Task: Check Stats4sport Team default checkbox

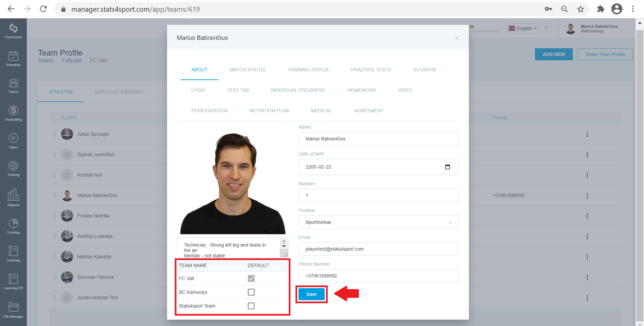Action: [251, 306]
